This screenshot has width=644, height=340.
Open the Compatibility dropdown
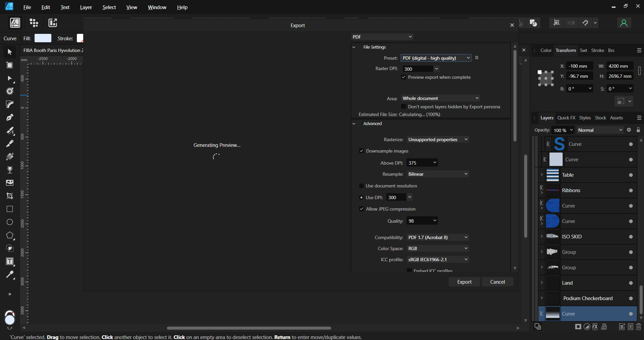[438, 237]
